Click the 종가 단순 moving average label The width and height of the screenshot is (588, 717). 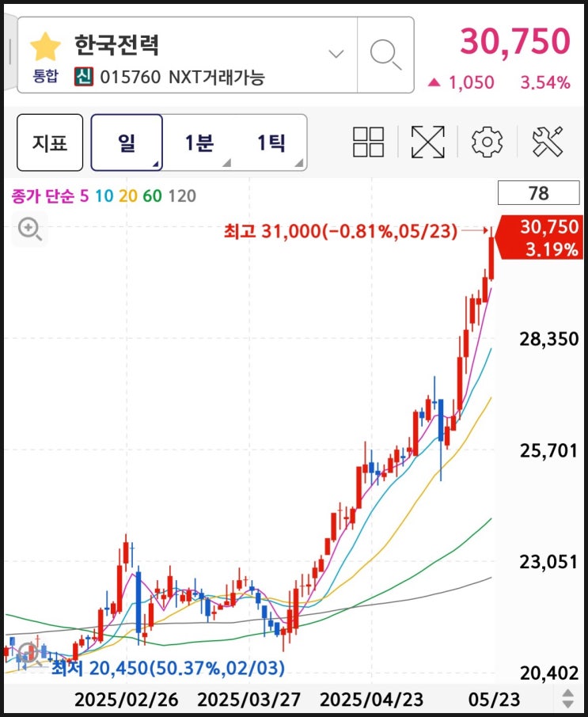pos(43,196)
